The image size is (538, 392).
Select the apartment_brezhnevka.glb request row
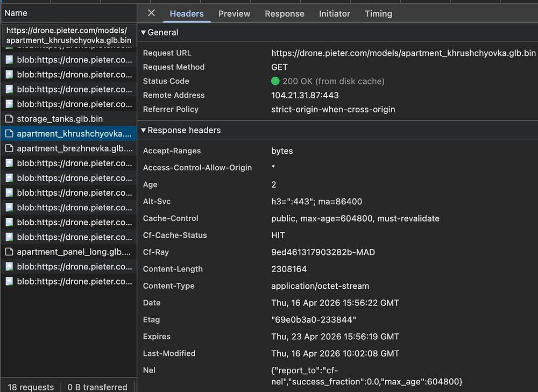74,148
